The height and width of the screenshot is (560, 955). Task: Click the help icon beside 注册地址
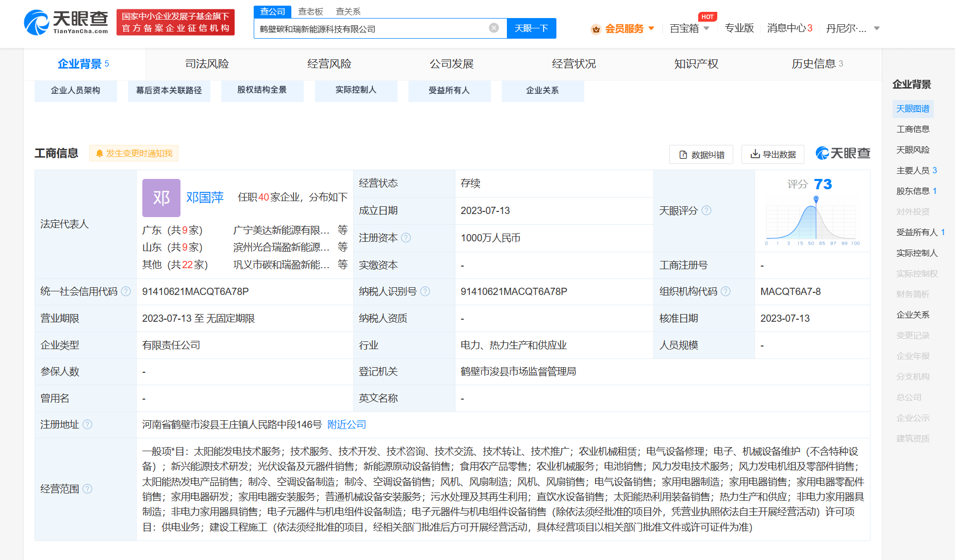coord(87,424)
